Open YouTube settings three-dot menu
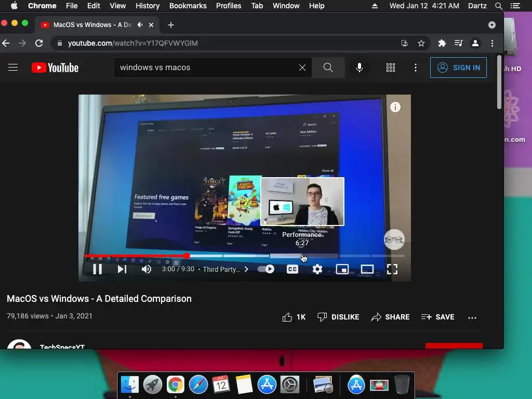The height and width of the screenshot is (399, 532). 415,68
